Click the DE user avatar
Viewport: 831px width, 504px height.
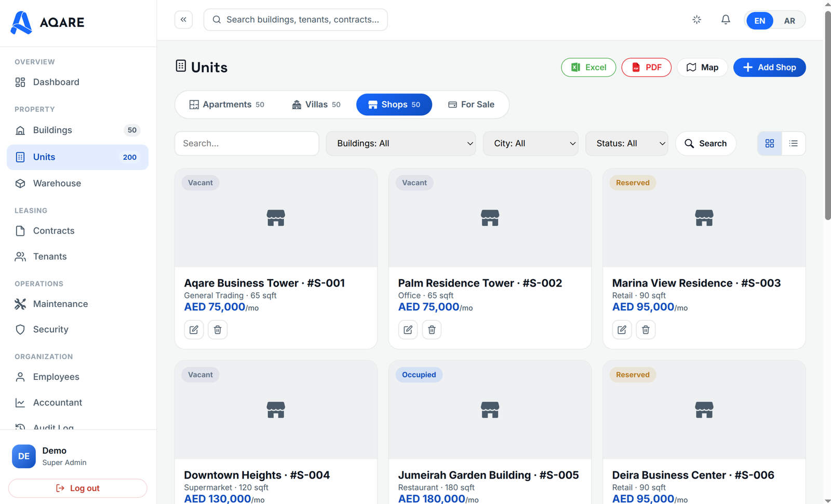coord(24,456)
